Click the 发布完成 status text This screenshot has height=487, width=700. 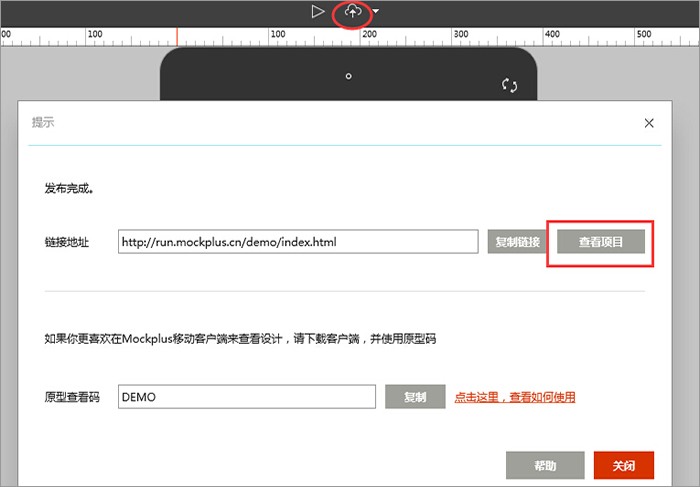(x=69, y=189)
